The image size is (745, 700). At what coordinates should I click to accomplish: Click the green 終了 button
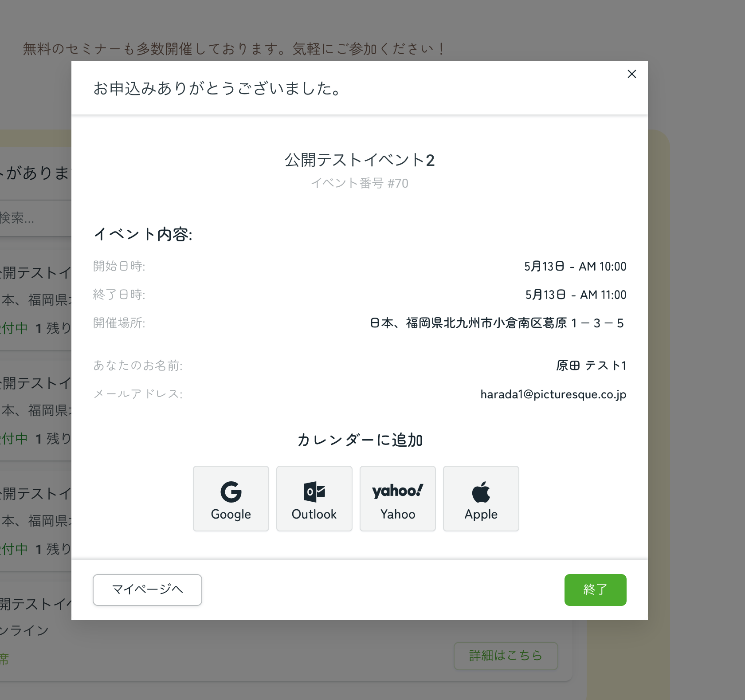(x=595, y=590)
